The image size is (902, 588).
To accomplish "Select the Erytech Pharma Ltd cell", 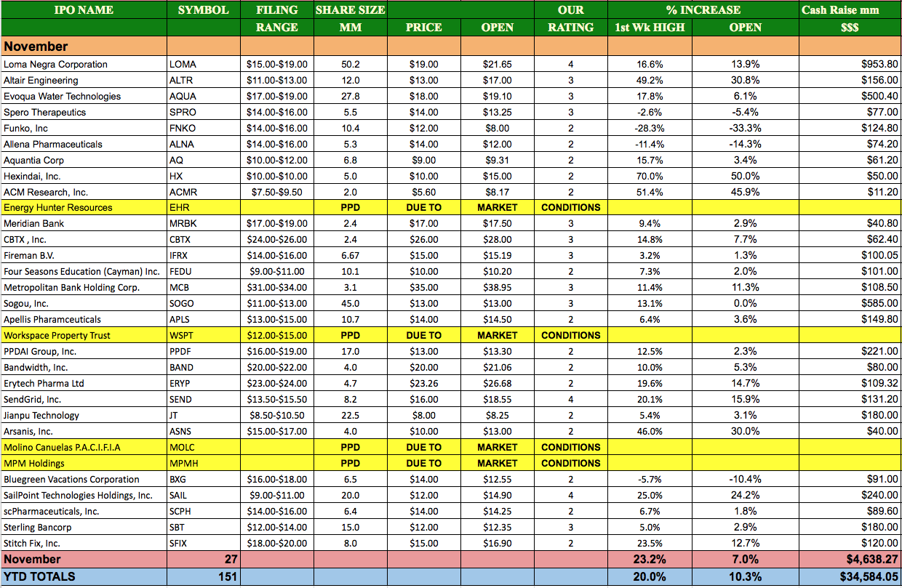I will pos(84,384).
